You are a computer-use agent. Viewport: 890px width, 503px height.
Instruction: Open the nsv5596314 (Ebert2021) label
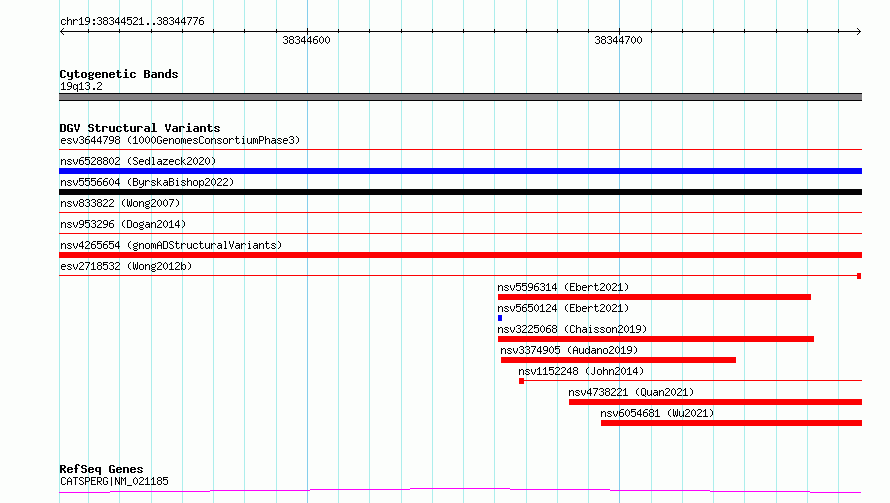pyautogui.click(x=563, y=287)
